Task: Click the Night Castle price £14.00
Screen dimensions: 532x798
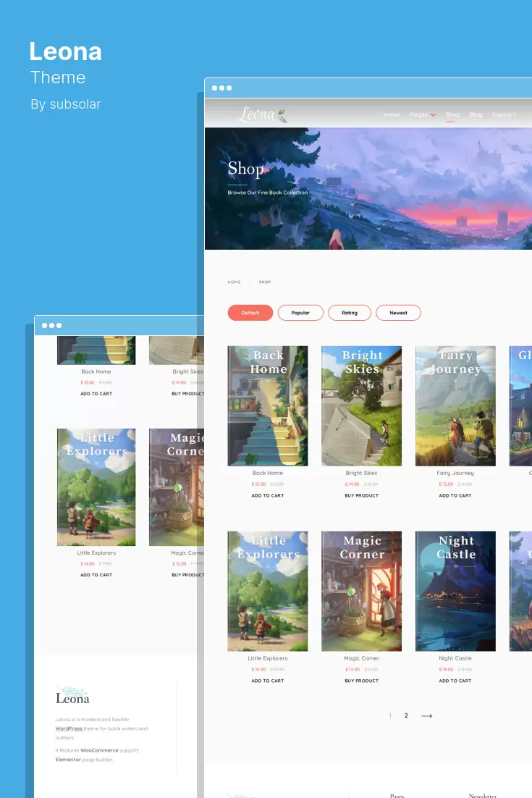Action: pyautogui.click(x=446, y=669)
